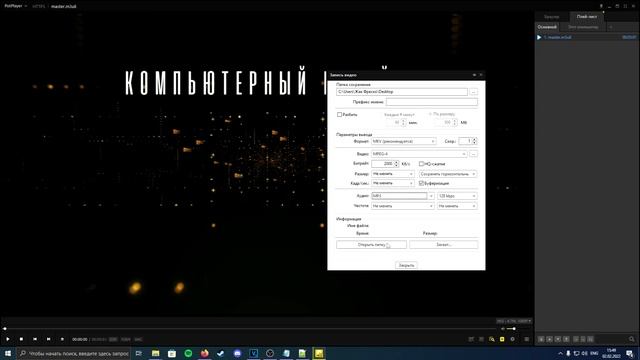Click Закрыть button in recording dialog
640x360 pixels.
(406, 265)
